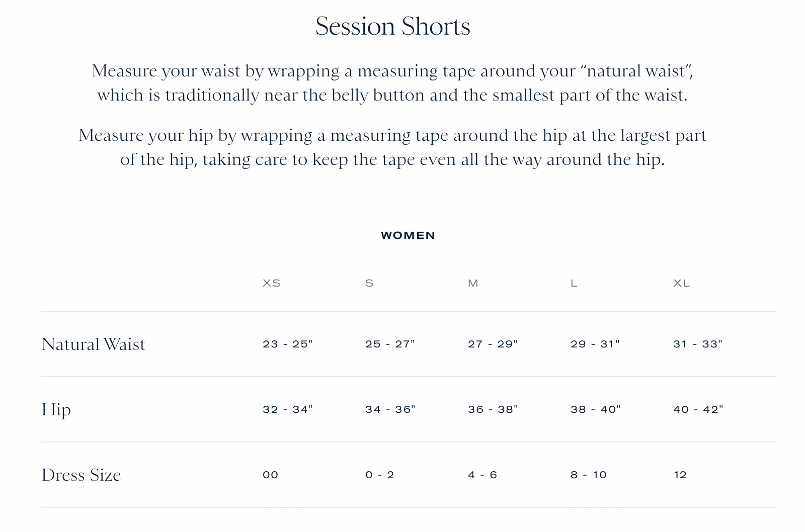Viewport: 805px width, 532px height.
Task: Click the XL waist value 31 - 33"
Action: click(x=698, y=344)
